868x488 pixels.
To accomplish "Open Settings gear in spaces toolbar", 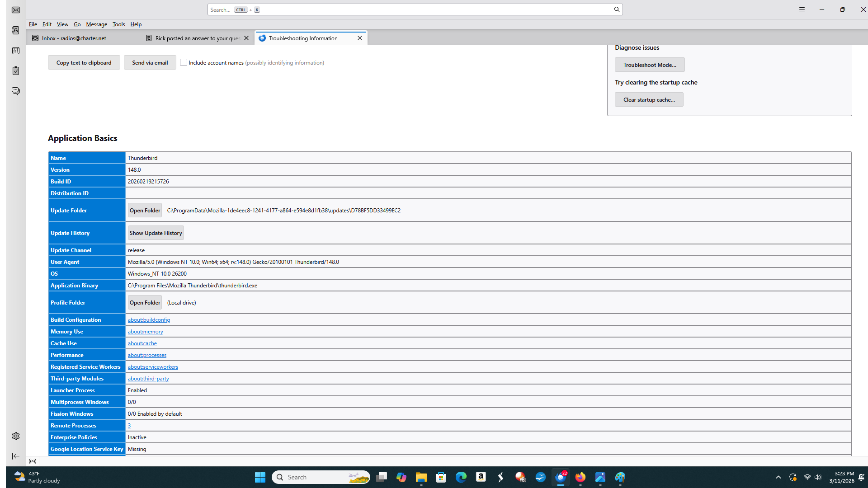I will (x=16, y=436).
